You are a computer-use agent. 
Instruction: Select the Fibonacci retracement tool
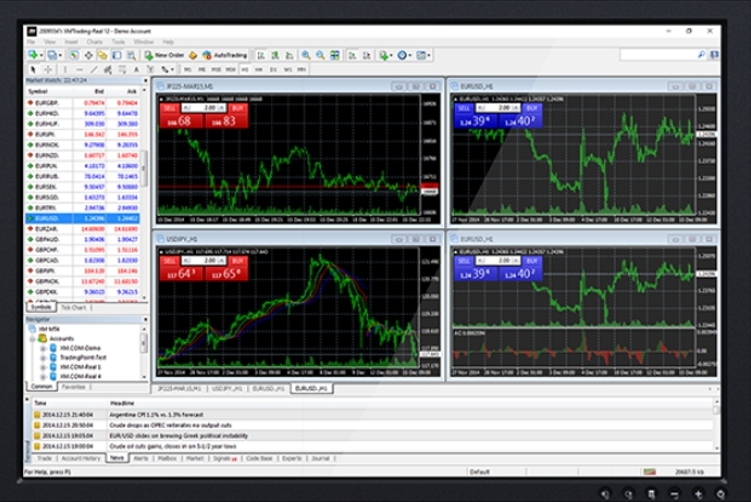point(122,69)
